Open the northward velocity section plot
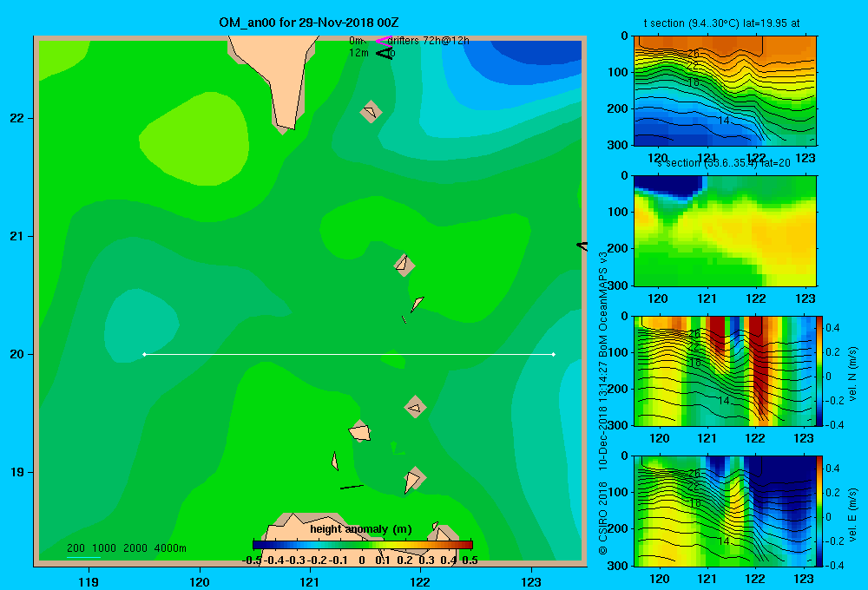The width and height of the screenshot is (868, 590). 725,370
